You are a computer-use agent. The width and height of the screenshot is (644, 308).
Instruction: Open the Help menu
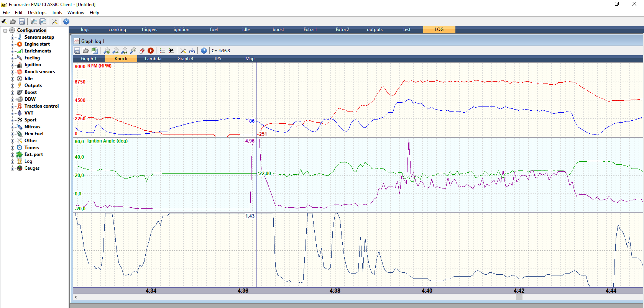(94, 13)
